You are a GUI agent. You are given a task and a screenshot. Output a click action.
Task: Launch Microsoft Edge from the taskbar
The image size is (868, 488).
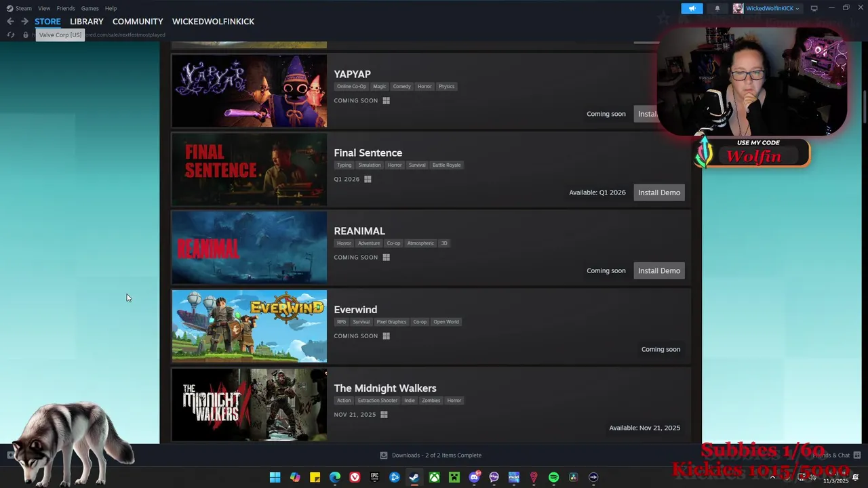335,477
